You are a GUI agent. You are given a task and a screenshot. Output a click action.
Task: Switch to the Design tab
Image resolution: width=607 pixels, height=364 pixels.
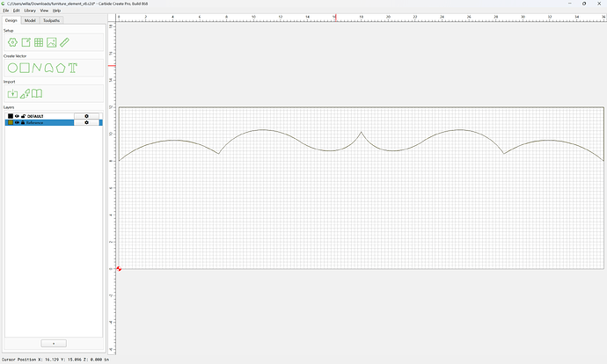coord(11,20)
